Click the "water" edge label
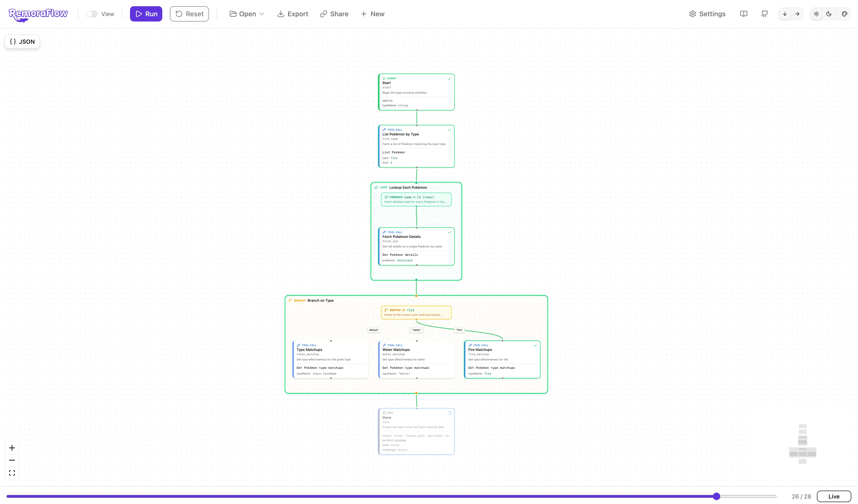The width and height of the screenshot is (858, 504). pyautogui.click(x=416, y=330)
